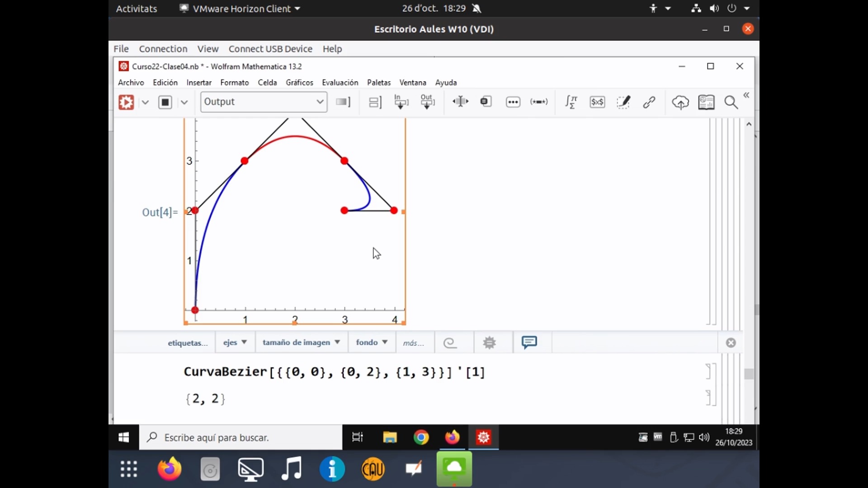
Task: Open Task View on Windows taskbar
Action: 358,437
